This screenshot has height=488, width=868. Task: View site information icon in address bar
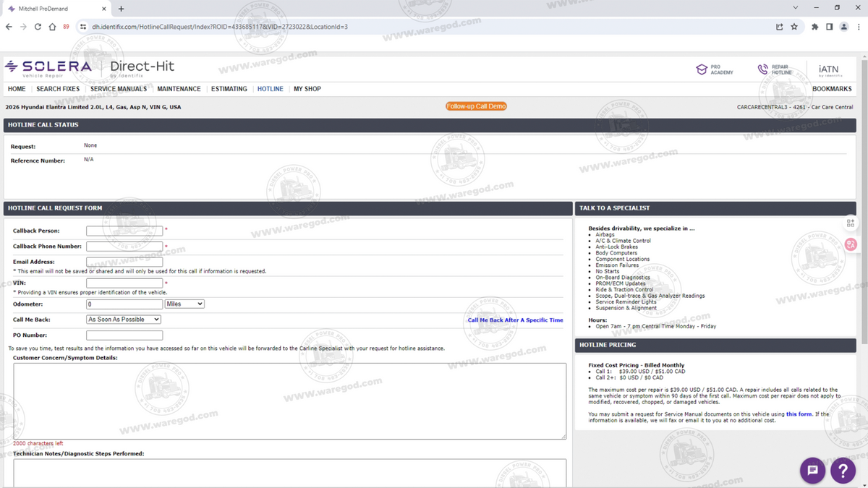point(83,27)
